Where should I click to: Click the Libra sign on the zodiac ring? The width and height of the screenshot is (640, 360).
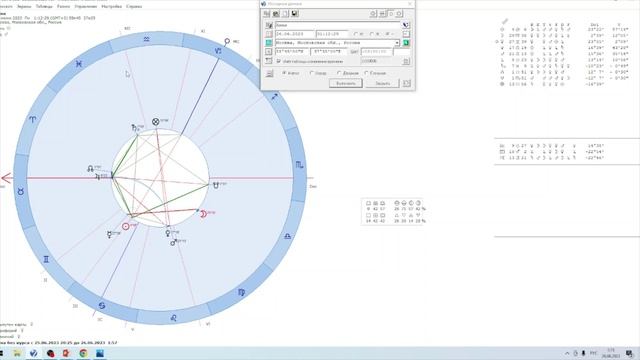(287, 236)
